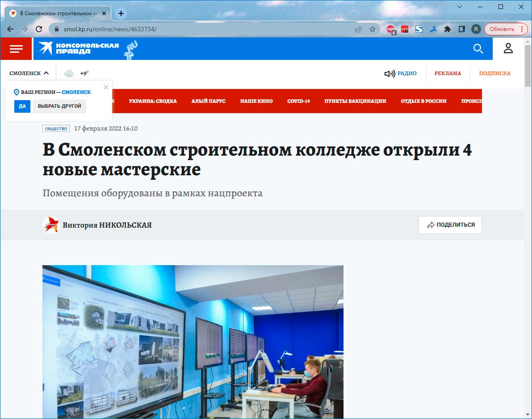Open the Подписка link

pyautogui.click(x=494, y=73)
